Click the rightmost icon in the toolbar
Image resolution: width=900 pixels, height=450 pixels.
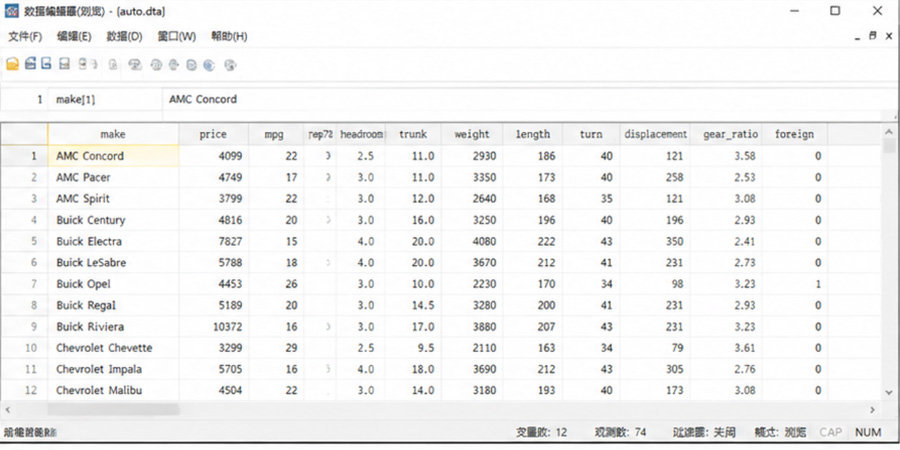[230, 65]
